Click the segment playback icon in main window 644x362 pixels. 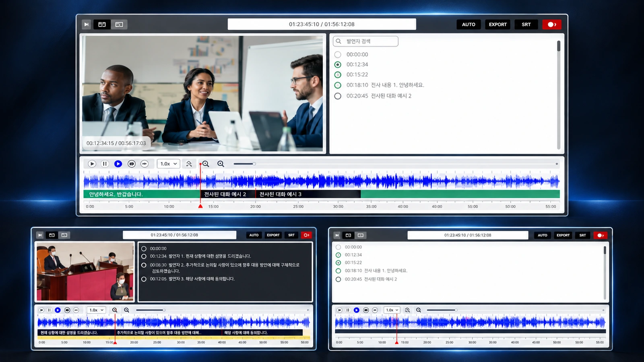point(132,164)
